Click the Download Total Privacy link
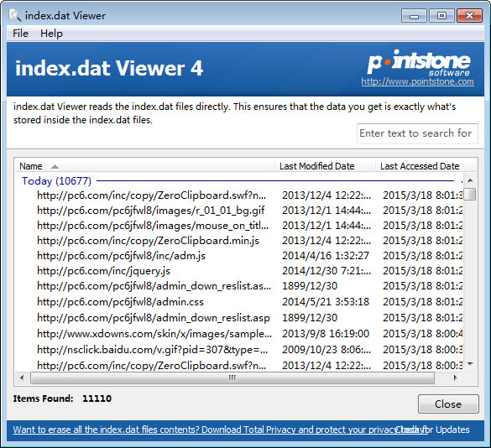491x448 pixels. pos(221,430)
